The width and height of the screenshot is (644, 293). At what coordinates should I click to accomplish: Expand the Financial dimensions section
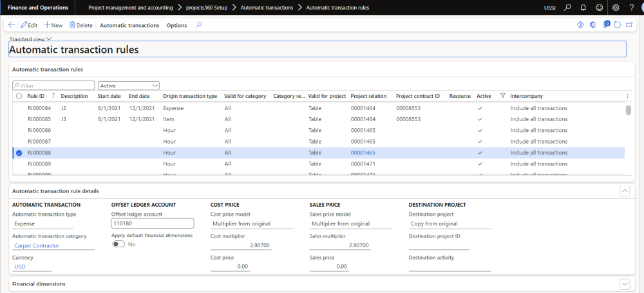(623, 284)
